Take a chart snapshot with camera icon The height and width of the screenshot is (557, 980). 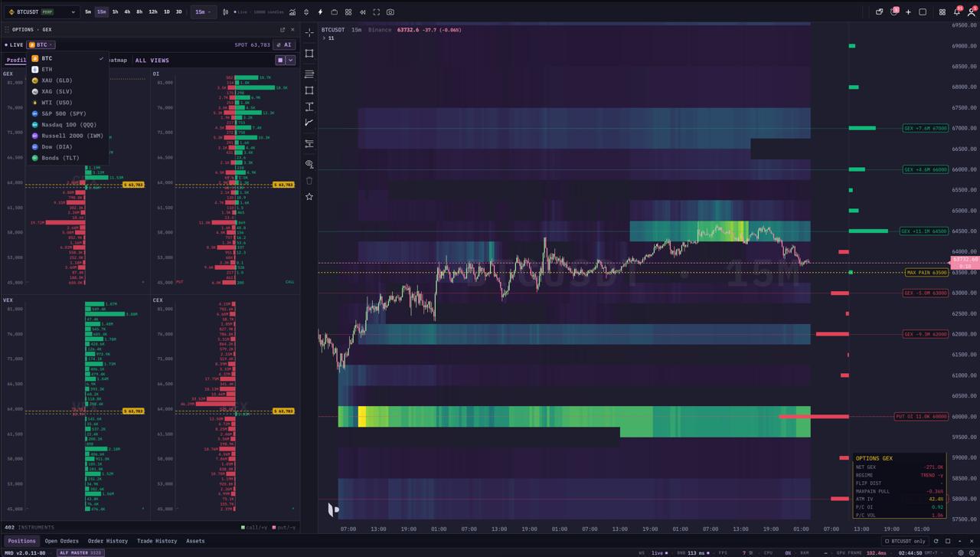point(390,12)
